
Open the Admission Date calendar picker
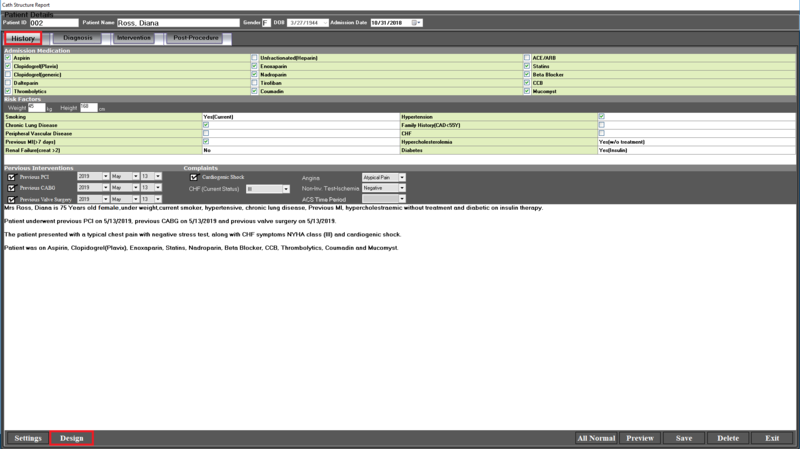pos(416,22)
